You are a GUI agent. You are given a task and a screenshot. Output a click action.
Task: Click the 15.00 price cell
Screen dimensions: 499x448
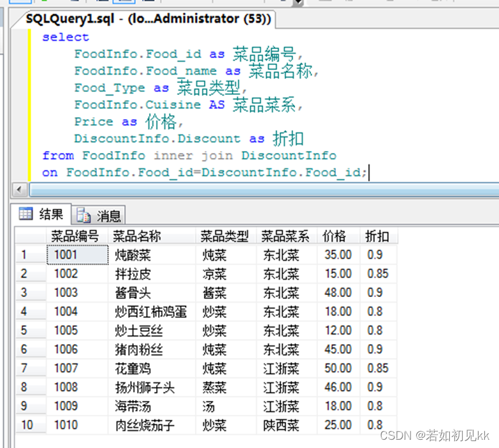[x=338, y=273]
